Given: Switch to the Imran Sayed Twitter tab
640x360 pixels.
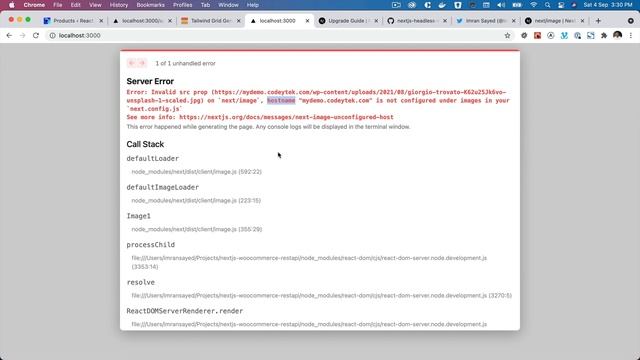Looking at the screenshot, I should [x=486, y=20].
